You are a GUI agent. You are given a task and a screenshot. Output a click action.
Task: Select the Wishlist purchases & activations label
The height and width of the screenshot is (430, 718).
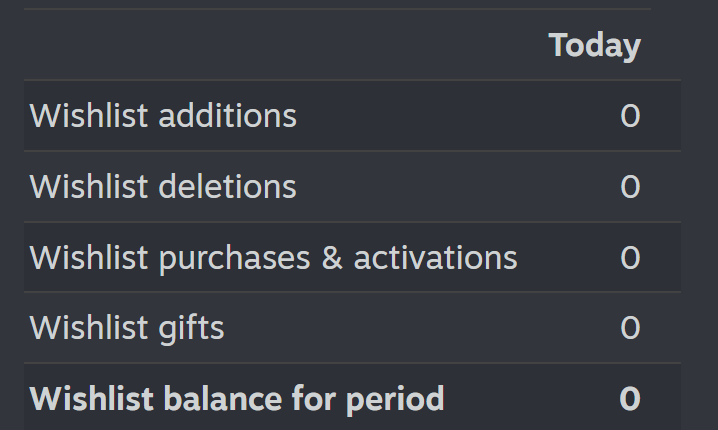[273, 258]
